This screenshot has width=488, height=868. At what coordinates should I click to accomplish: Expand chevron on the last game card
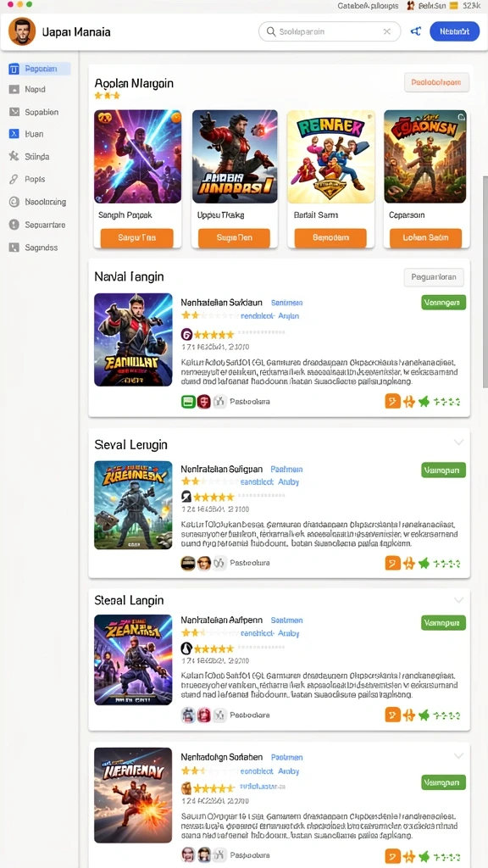click(x=458, y=755)
